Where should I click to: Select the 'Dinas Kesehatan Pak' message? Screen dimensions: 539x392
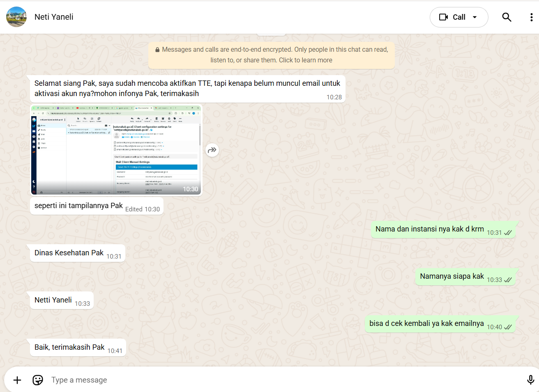click(69, 253)
